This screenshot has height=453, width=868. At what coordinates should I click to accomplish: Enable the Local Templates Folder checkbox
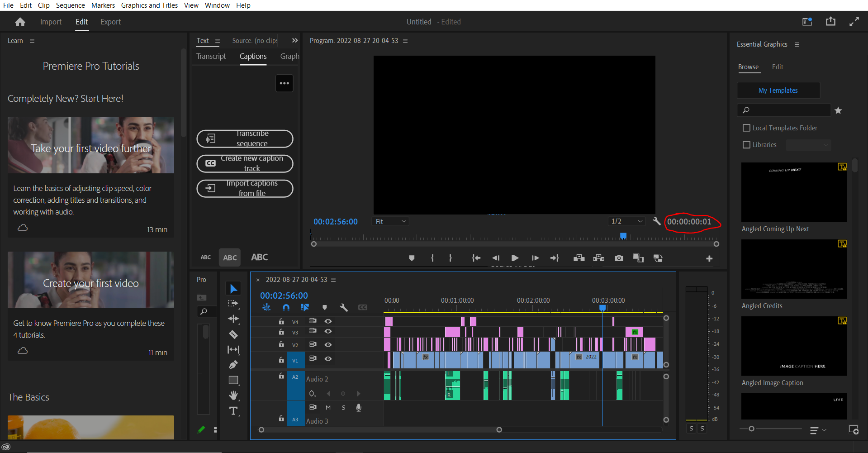[747, 128]
